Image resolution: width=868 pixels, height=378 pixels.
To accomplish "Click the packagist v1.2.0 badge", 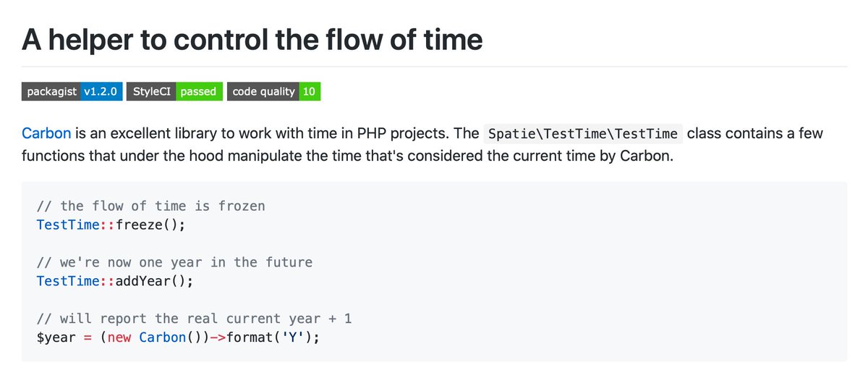I will [x=72, y=91].
